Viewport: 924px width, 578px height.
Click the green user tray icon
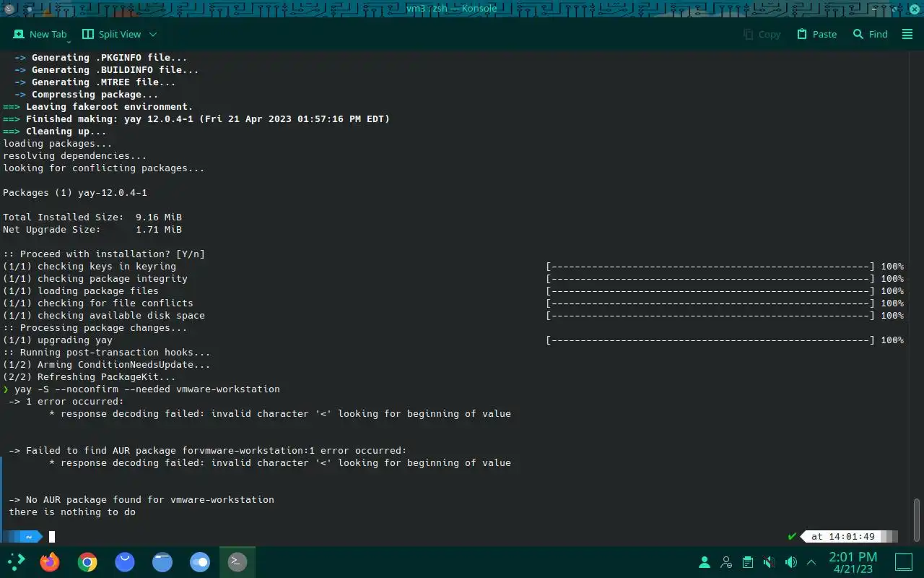point(705,561)
